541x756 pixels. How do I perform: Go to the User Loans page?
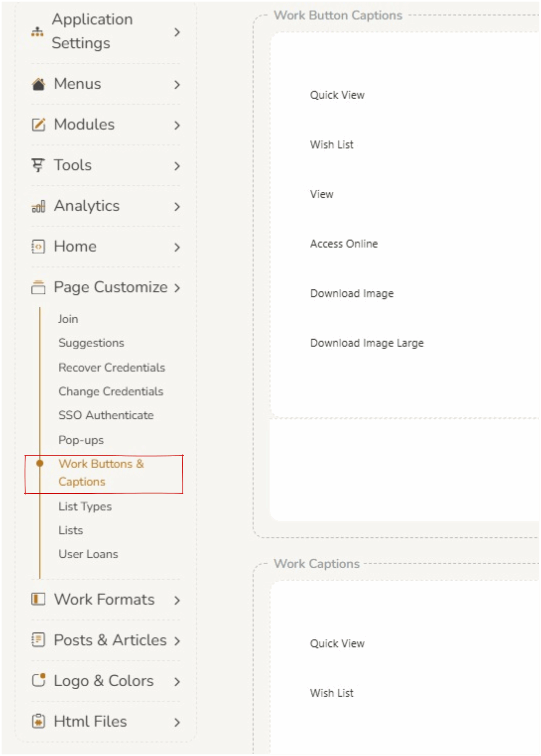point(88,554)
